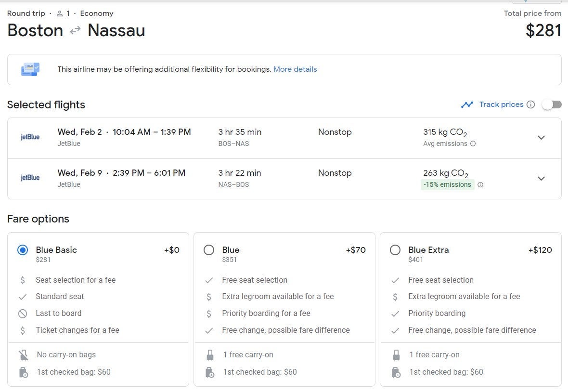Choose the Blue Extra fare radio button

(x=395, y=250)
